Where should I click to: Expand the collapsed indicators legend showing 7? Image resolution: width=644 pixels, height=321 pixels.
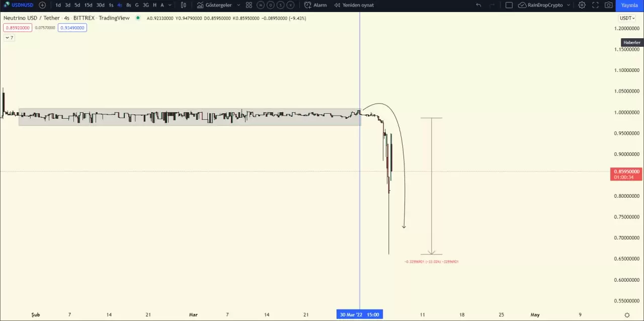coord(9,38)
